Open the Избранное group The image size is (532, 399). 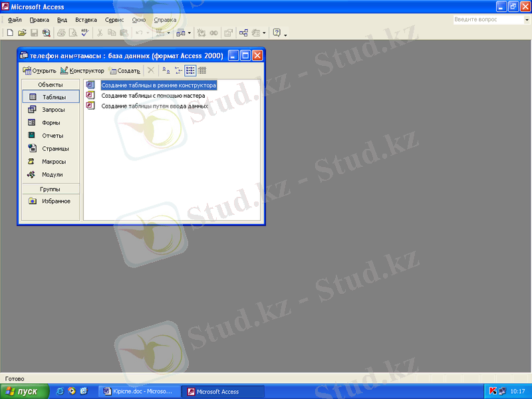pyautogui.click(x=51, y=201)
